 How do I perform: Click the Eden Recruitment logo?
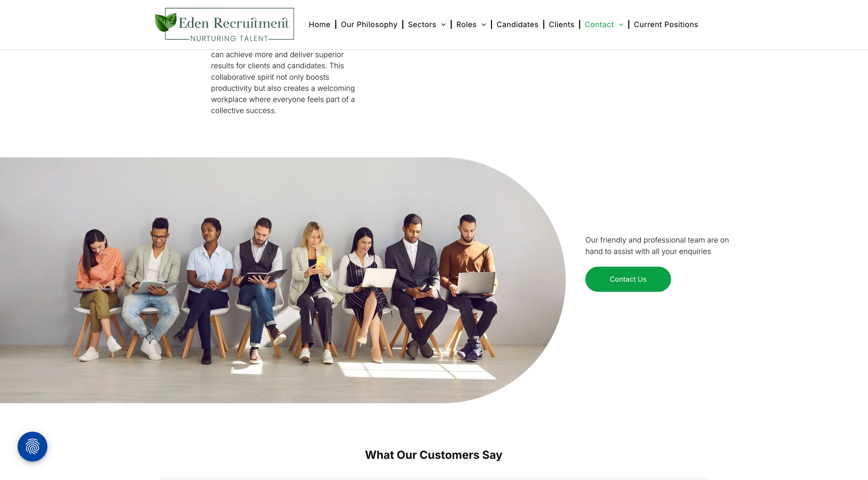click(x=224, y=24)
